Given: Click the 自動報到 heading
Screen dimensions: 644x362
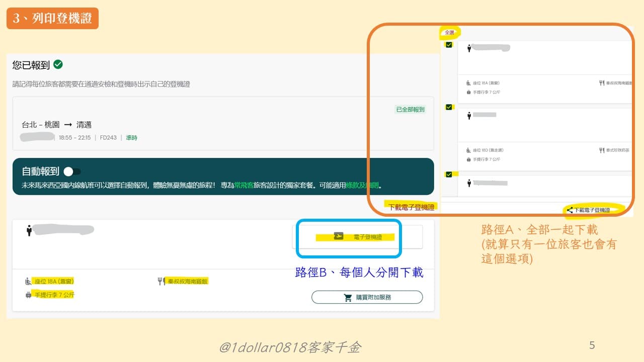Looking at the screenshot, I should [x=40, y=171].
